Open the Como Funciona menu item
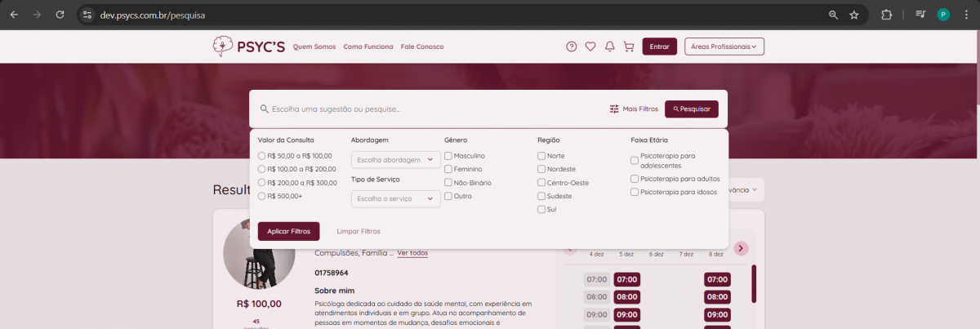The width and height of the screenshot is (980, 329). pyautogui.click(x=368, y=47)
